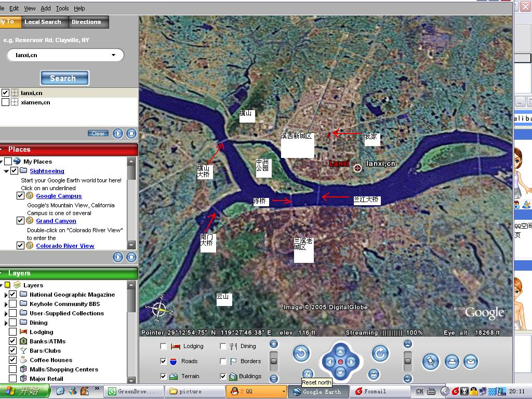
Task: Click the Search button
Action: [x=64, y=78]
